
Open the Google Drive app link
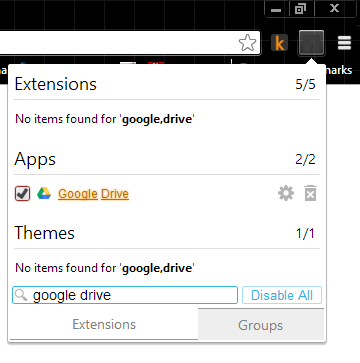[93, 194]
